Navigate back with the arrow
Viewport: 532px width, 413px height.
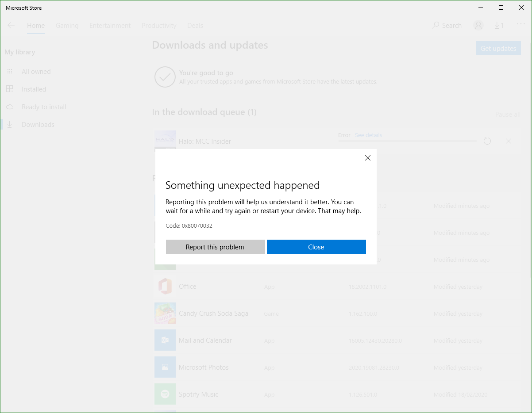coord(11,25)
